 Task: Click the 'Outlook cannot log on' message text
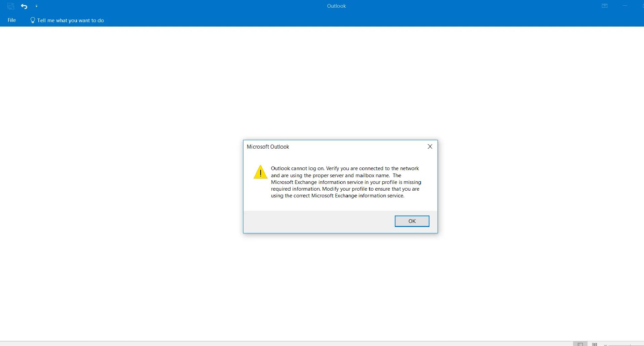(x=346, y=182)
